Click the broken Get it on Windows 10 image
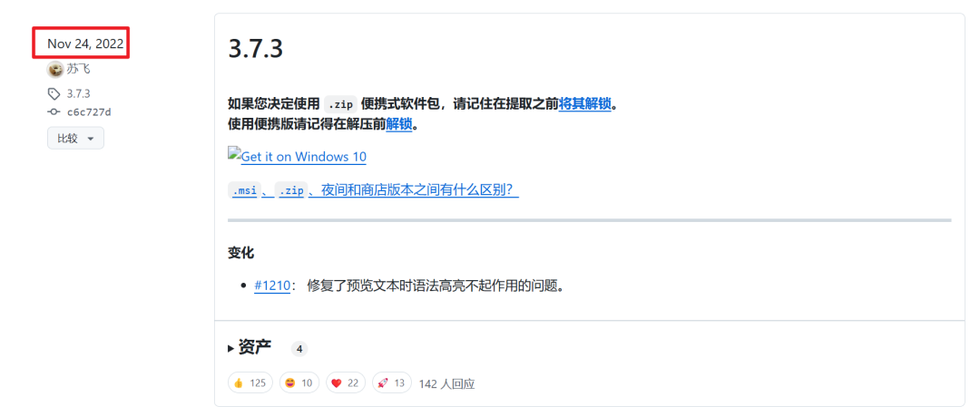 coord(234,154)
